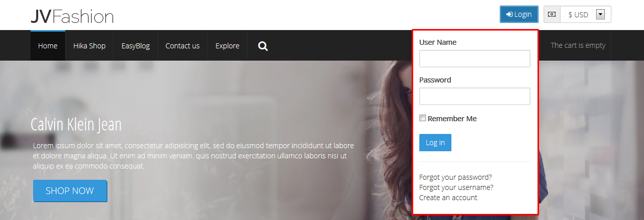Click the money icon beside USD
644x220 pixels.
click(552, 15)
